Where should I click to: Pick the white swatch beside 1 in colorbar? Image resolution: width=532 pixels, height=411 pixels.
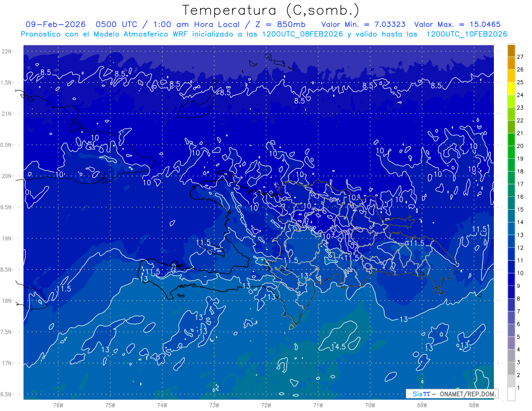coord(511,394)
